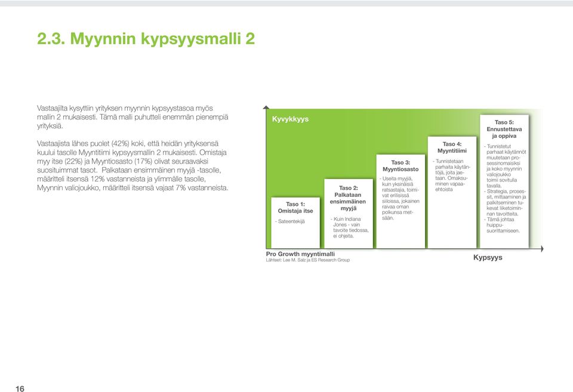Click page number 16

pyautogui.click(x=20, y=388)
